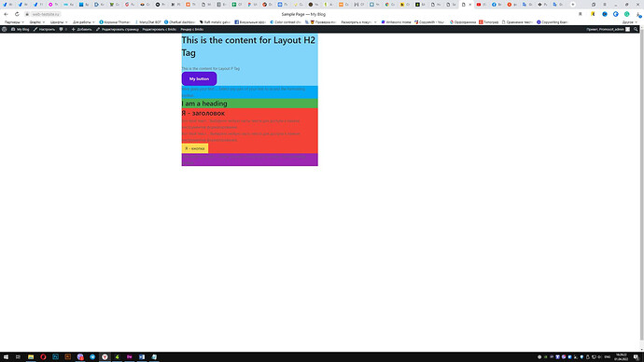Expand the Партнеры bookmarks folder
Screen dimensions: 644x362
click(x=14, y=21)
